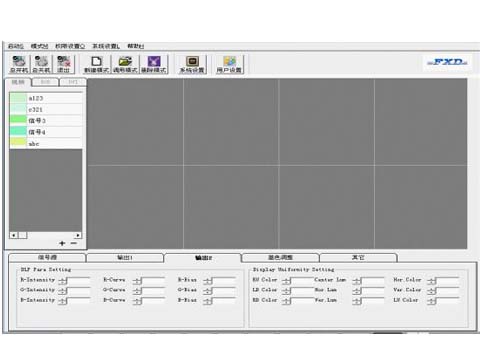Click inside the Ver. Lum value field
Image resolution: width=480 pixels, height=360 pixels.
click(374, 301)
